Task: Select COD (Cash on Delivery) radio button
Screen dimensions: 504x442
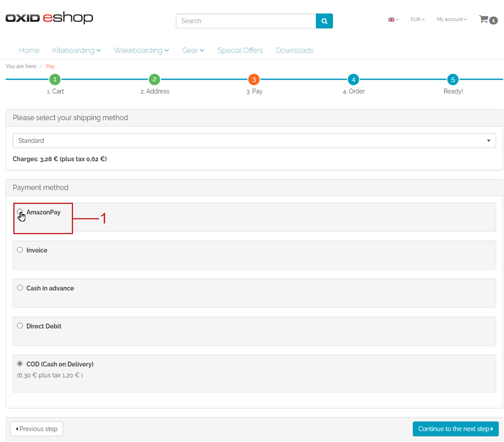Action: point(20,364)
